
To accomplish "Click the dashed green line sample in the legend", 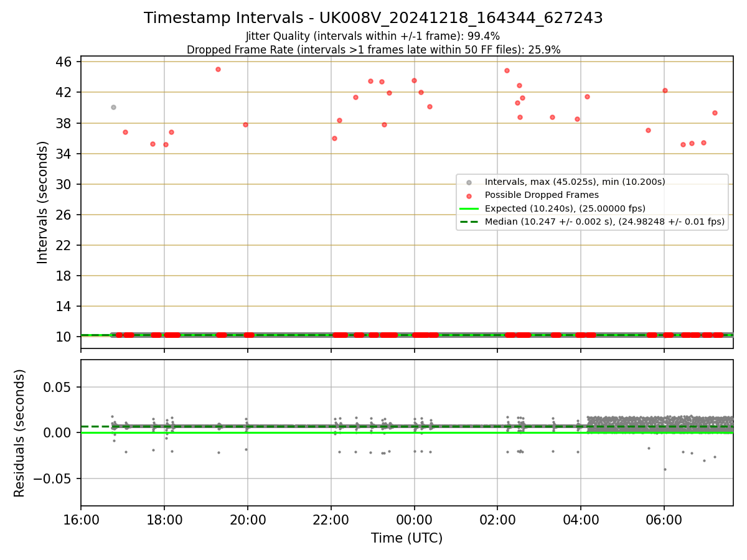I will tap(469, 222).
